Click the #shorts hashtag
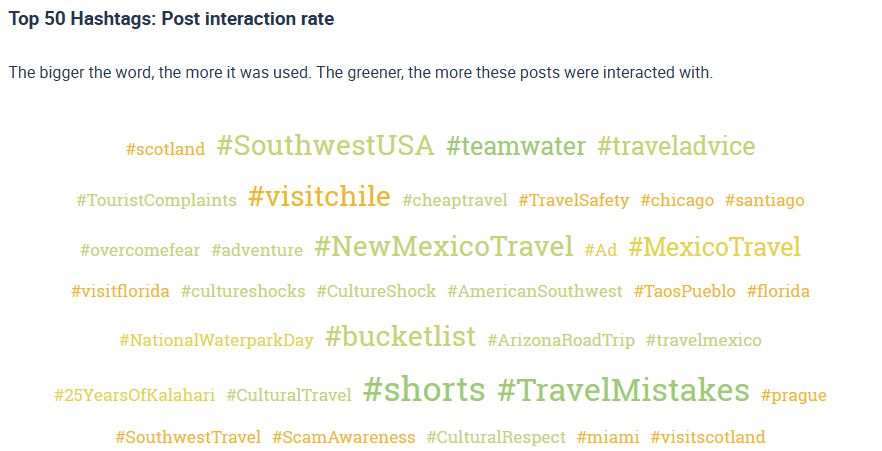882x451 pixels. (x=424, y=390)
